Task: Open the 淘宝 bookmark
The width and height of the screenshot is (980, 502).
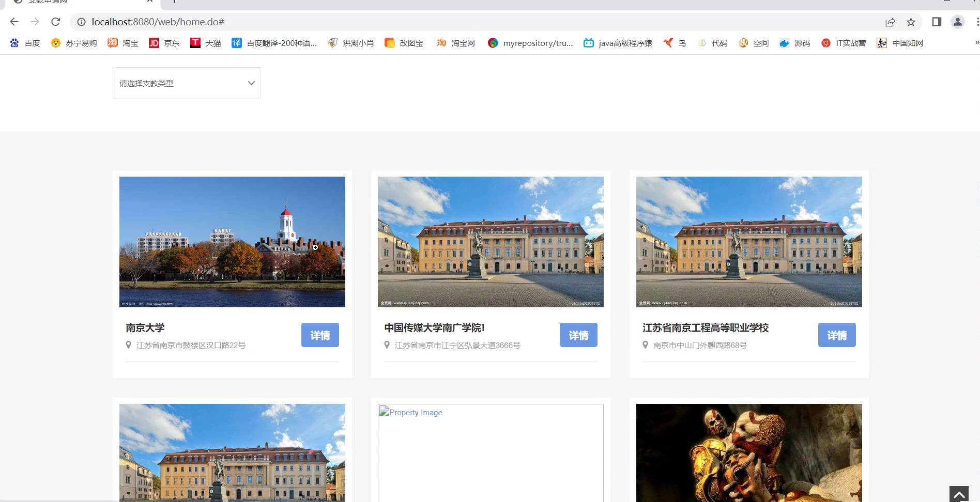Action: pyautogui.click(x=123, y=43)
